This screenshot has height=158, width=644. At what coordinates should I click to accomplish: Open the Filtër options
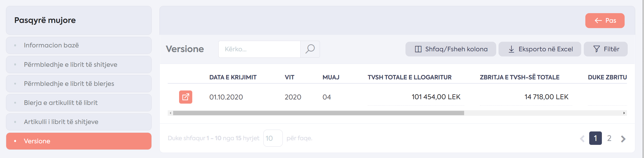[606, 49]
